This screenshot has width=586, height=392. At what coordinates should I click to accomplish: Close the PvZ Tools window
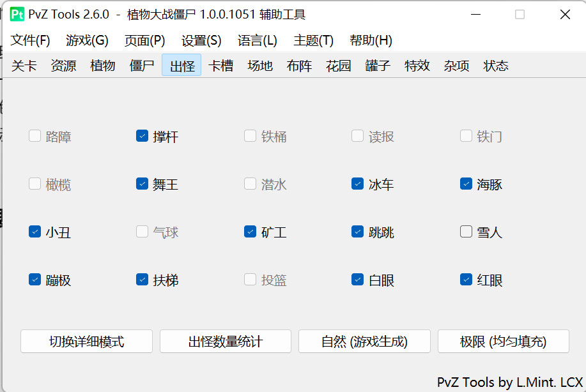tap(565, 15)
